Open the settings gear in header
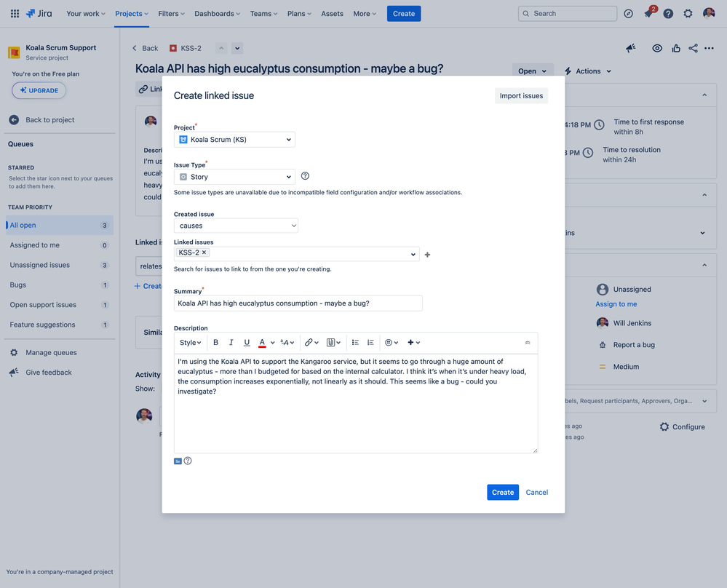 coord(688,13)
